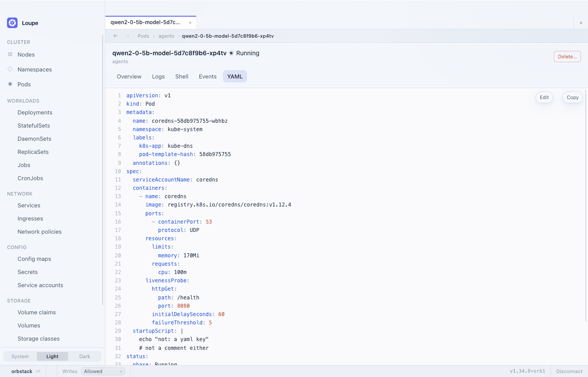Open Pods in the sidebar
This screenshot has width=588, height=377.
[24, 84]
